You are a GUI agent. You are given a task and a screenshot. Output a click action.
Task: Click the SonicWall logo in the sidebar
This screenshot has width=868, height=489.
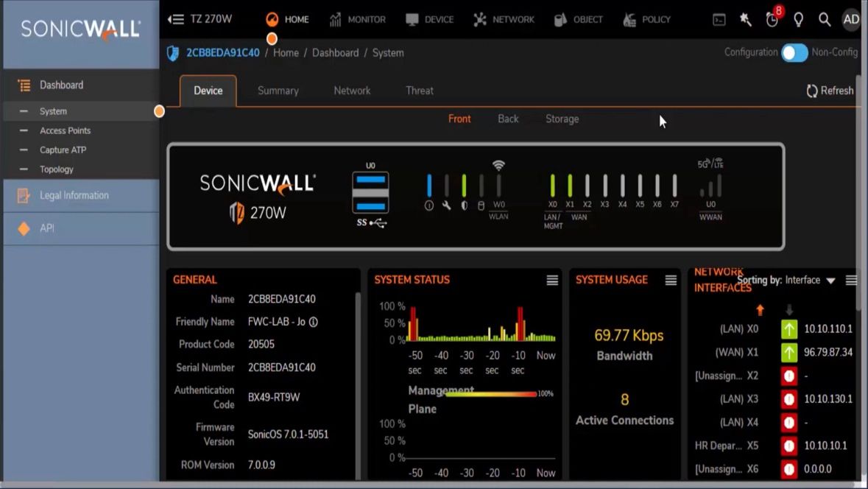(81, 30)
